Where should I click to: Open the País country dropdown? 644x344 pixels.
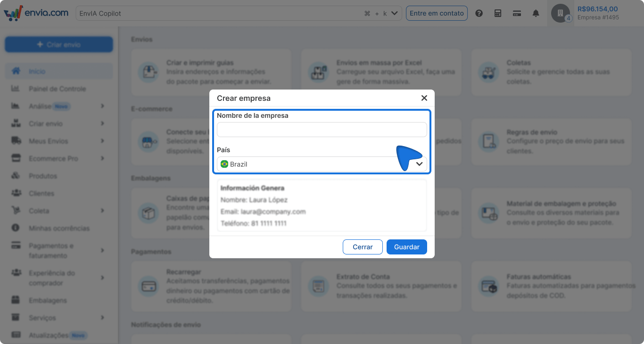tap(322, 164)
